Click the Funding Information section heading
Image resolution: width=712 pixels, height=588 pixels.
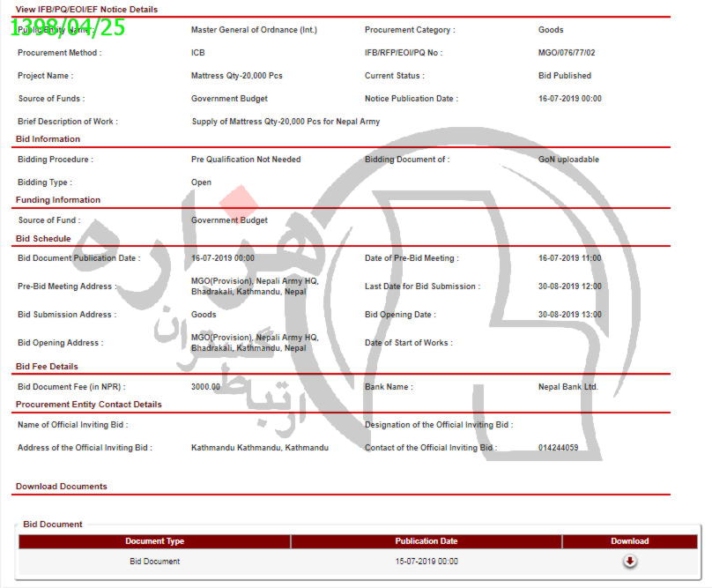coord(58,200)
